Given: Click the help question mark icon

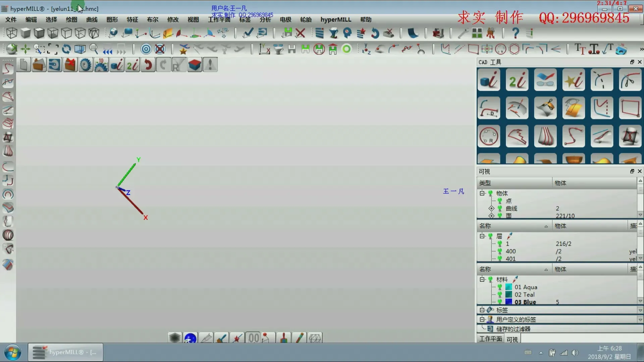Looking at the screenshot, I should click(515, 33).
